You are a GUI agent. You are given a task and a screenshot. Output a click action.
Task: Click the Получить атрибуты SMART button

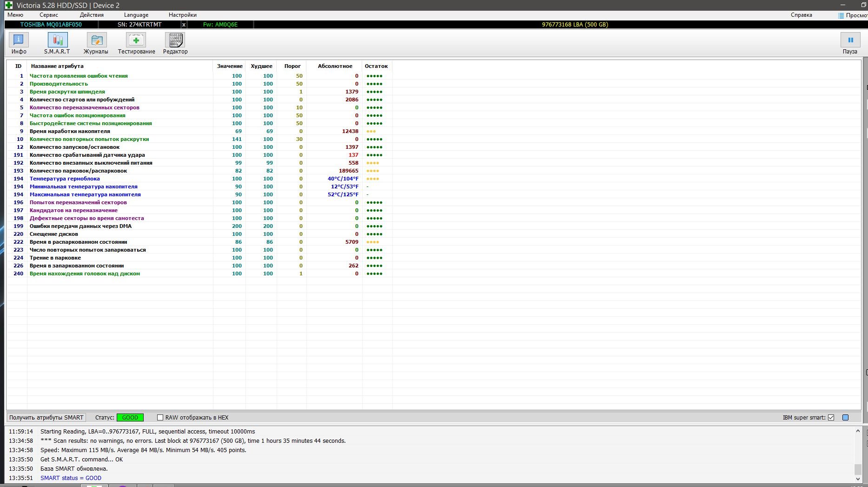pos(46,418)
